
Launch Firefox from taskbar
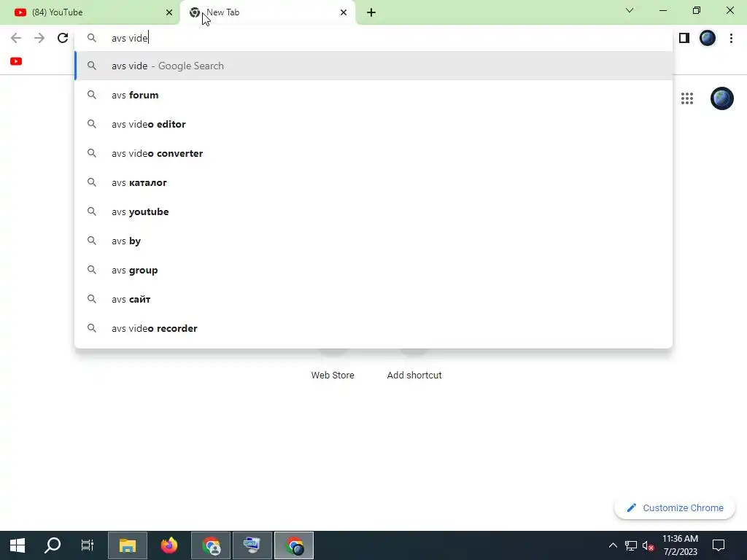pos(169,545)
